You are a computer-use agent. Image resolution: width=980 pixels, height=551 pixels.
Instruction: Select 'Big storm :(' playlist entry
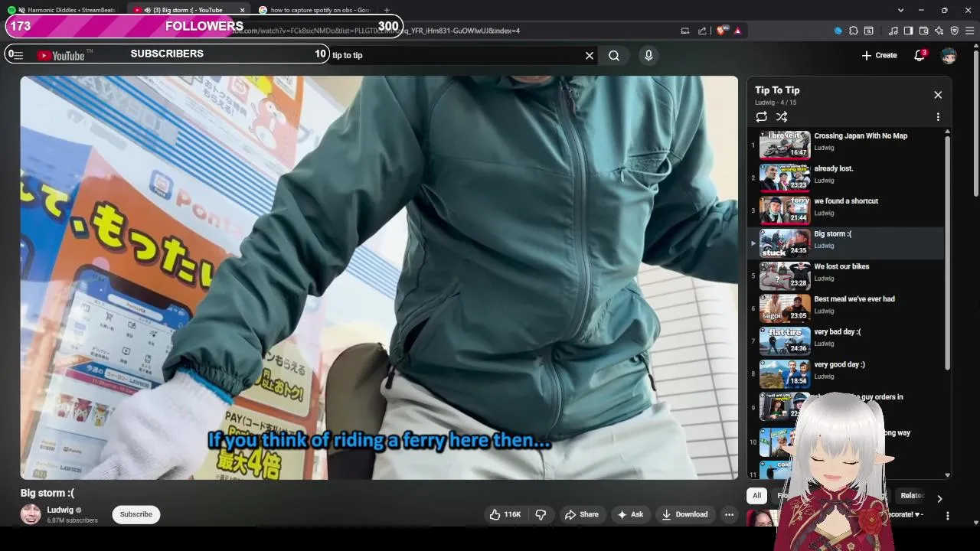pyautogui.click(x=846, y=243)
